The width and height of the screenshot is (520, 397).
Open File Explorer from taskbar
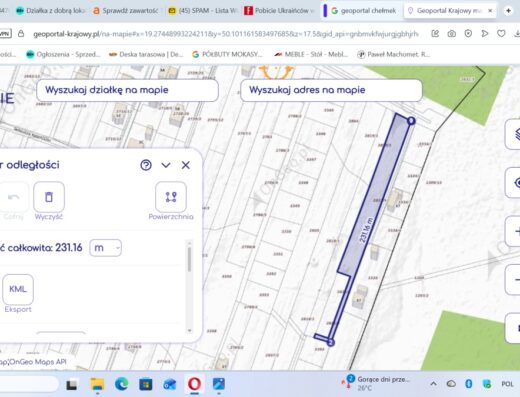pos(97,385)
